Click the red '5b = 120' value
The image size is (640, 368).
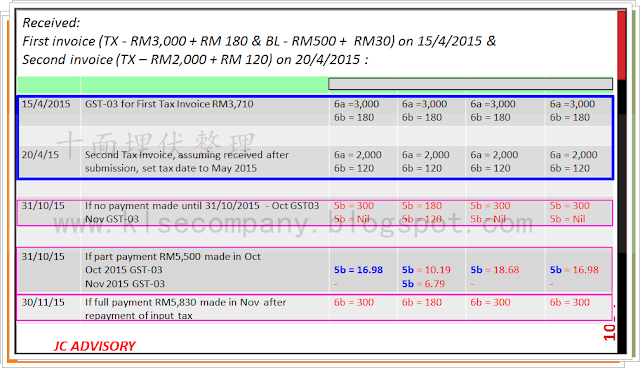tap(422, 219)
